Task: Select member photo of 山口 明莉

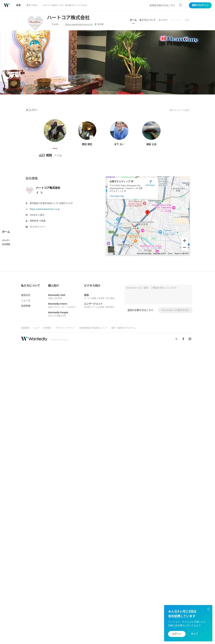Action: [x=55, y=131]
